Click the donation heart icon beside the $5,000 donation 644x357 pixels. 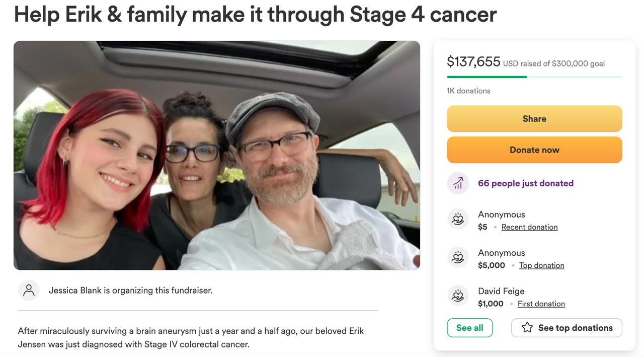point(458,257)
